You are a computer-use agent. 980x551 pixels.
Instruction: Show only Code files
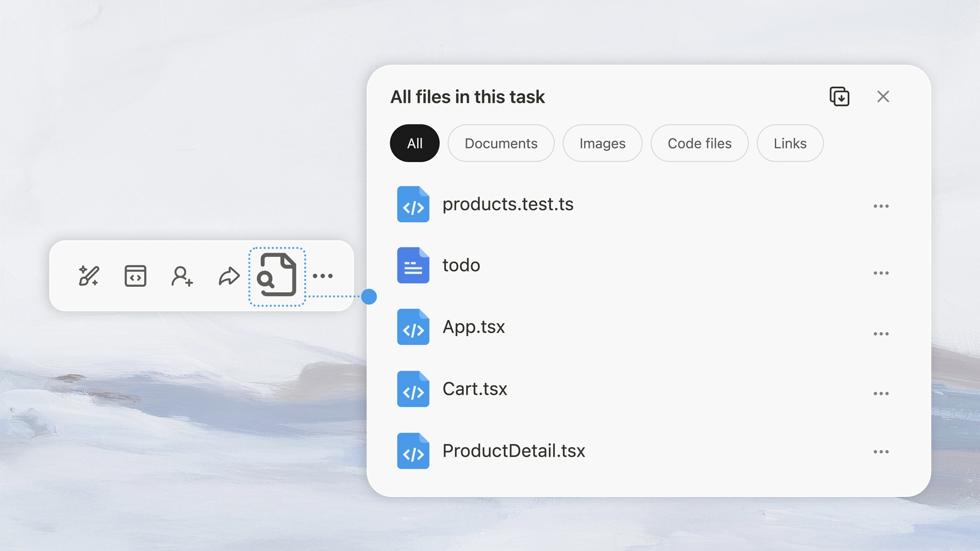(699, 143)
